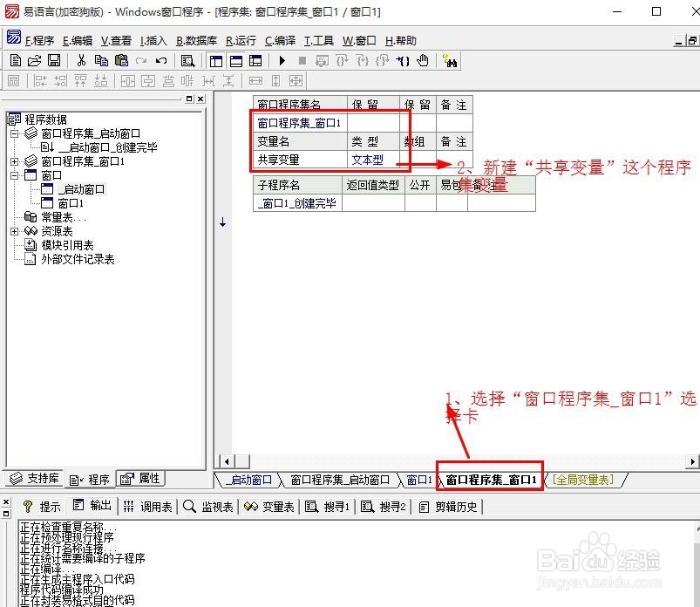The height and width of the screenshot is (607, 700).
Task: Select 窗口1 in the program tree
Action: (71, 204)
